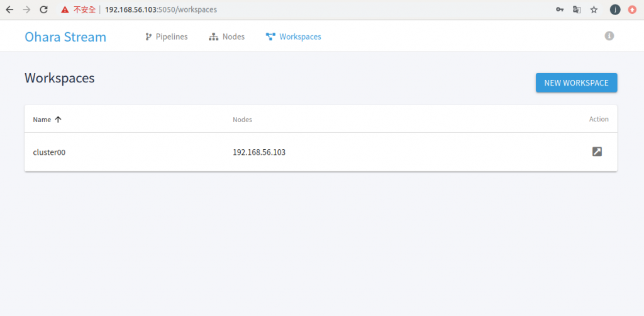Viewport: 644px width, 316px height.
Task: Click the 不安全 security label
Action: (x=85, y=9)
